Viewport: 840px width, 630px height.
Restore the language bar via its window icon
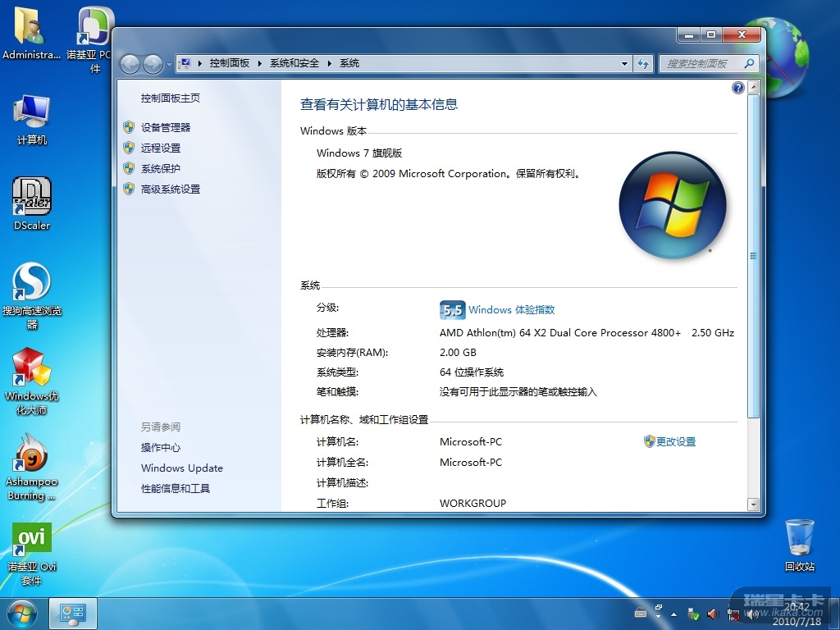coord(659,608)
